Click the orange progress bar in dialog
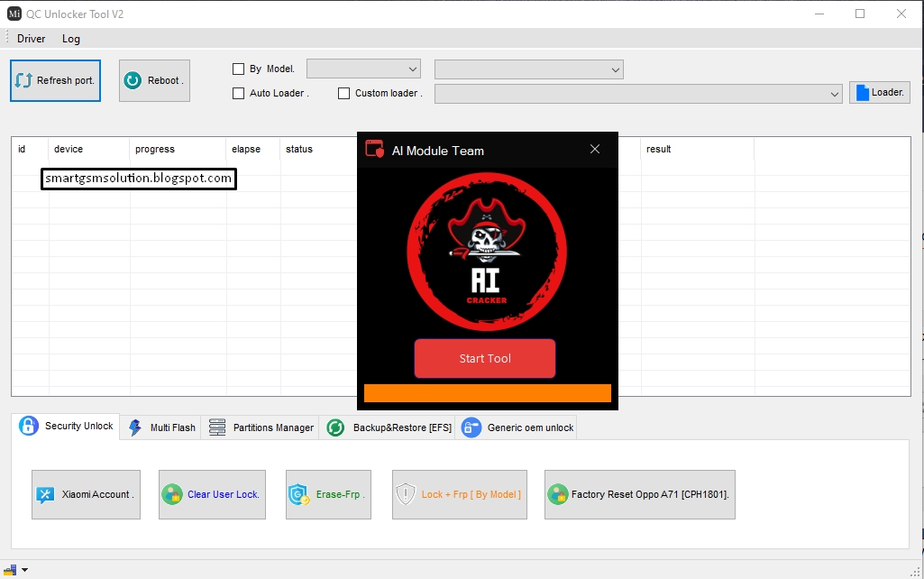Screen dimensions: 924x579 [488, 393]
